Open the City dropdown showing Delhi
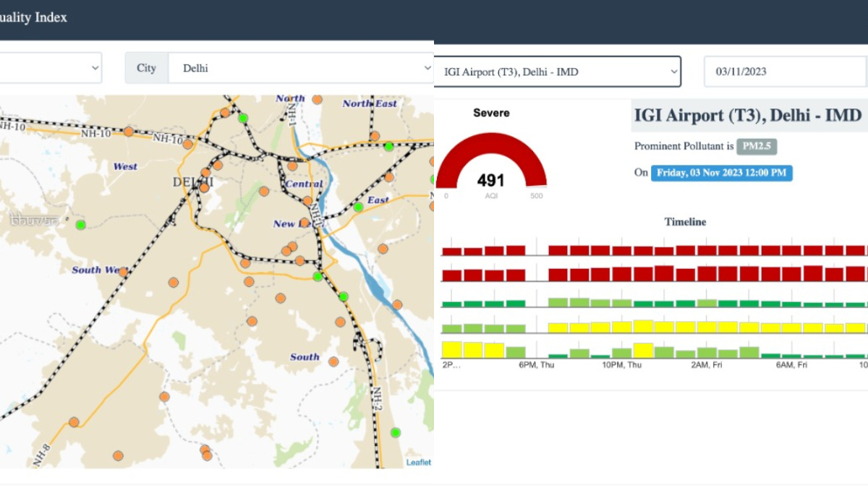This screenshot has width=868, height=488. pos(300,68)
